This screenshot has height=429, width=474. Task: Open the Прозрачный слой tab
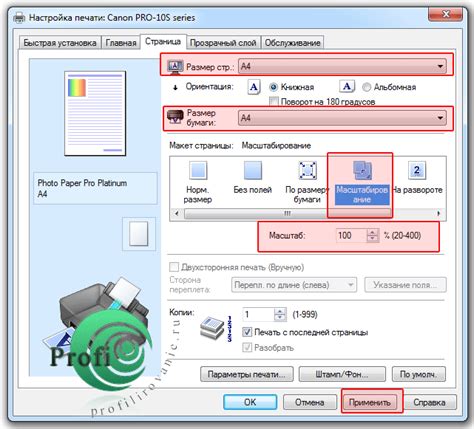click(223, 43)
